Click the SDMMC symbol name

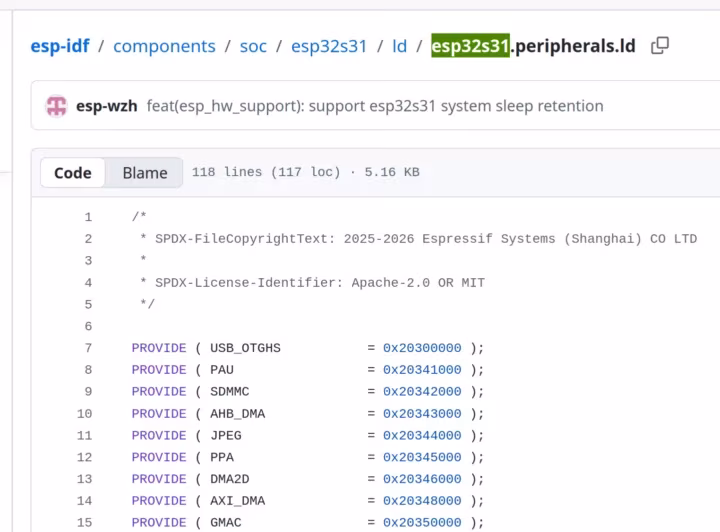tap(230, 392)
